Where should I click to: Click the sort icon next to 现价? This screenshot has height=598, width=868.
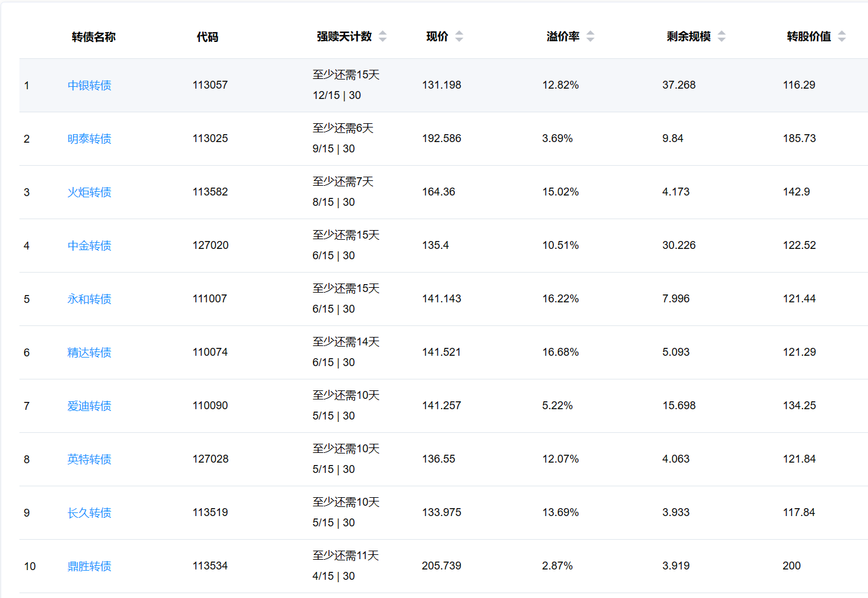459,36
